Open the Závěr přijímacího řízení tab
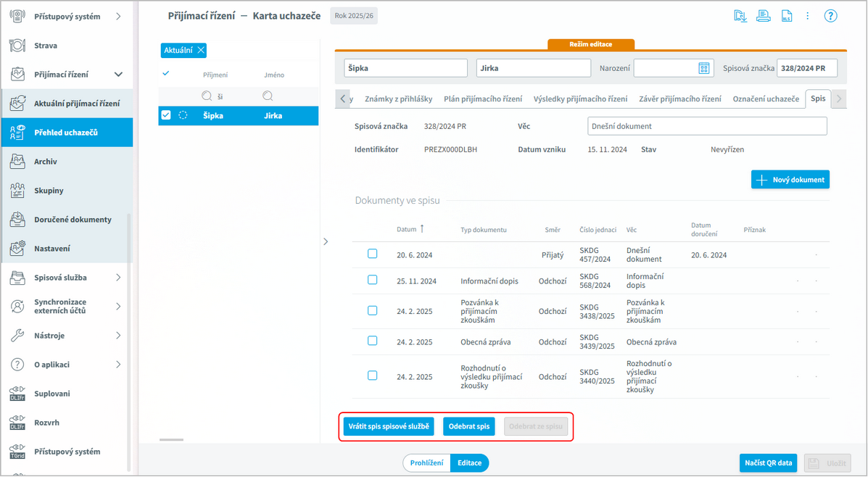868x477 pixels. click(679, 99)
